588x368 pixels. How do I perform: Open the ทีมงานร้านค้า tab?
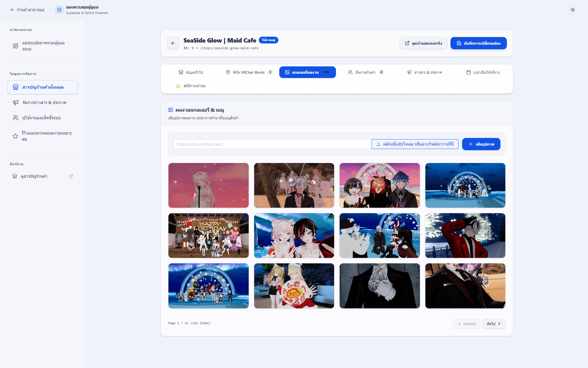[x=366, y=72]
